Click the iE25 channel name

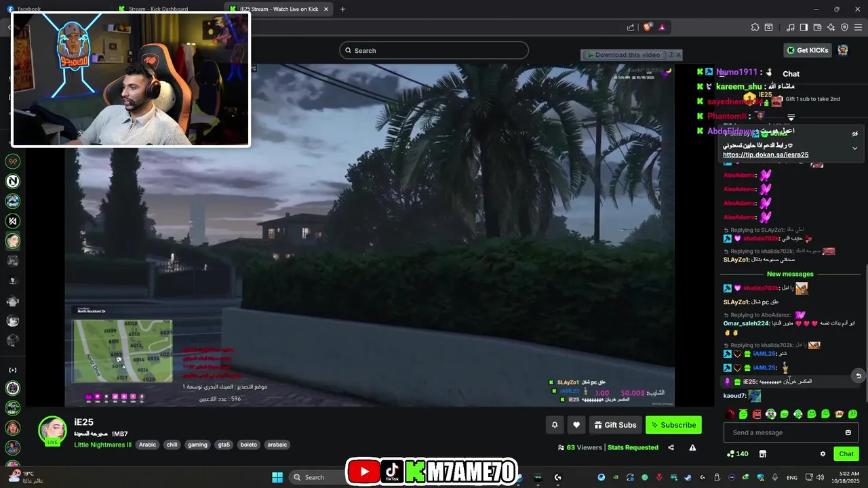(84, 422)
